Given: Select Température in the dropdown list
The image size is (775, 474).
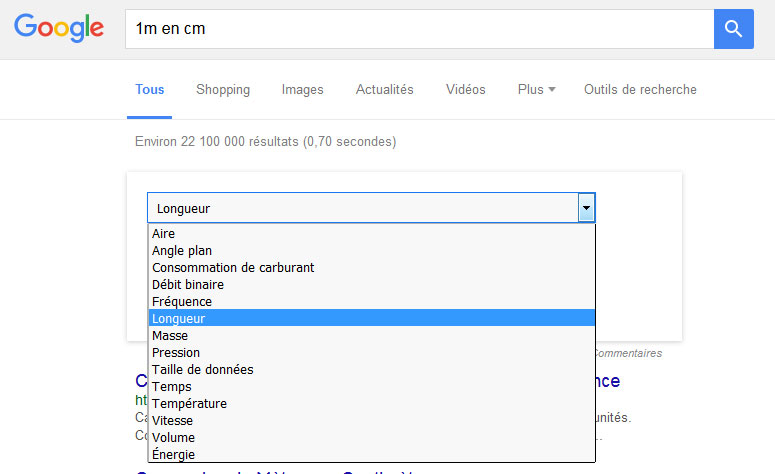Looking at the screenshot, I should pyautogui.click(x=189, y=404).
